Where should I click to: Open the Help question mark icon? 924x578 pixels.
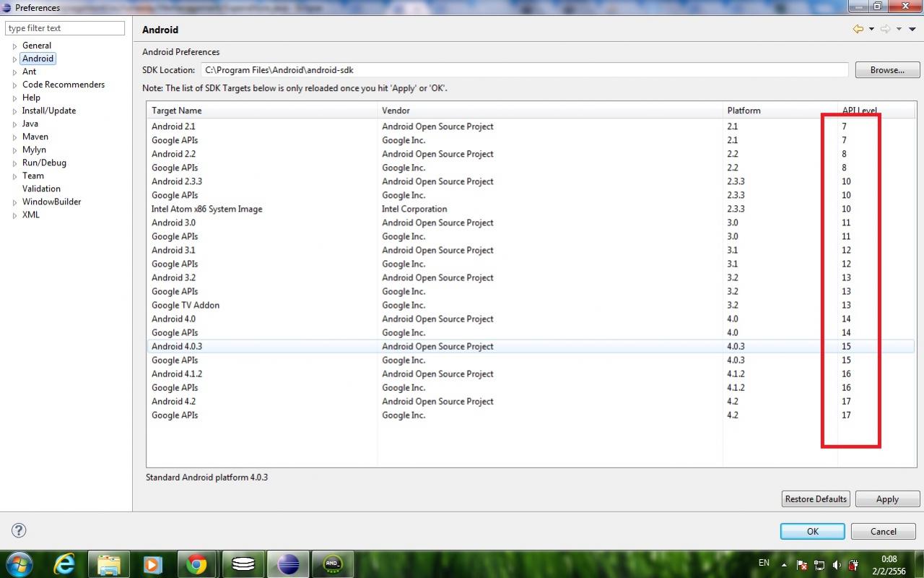(19, 530)
